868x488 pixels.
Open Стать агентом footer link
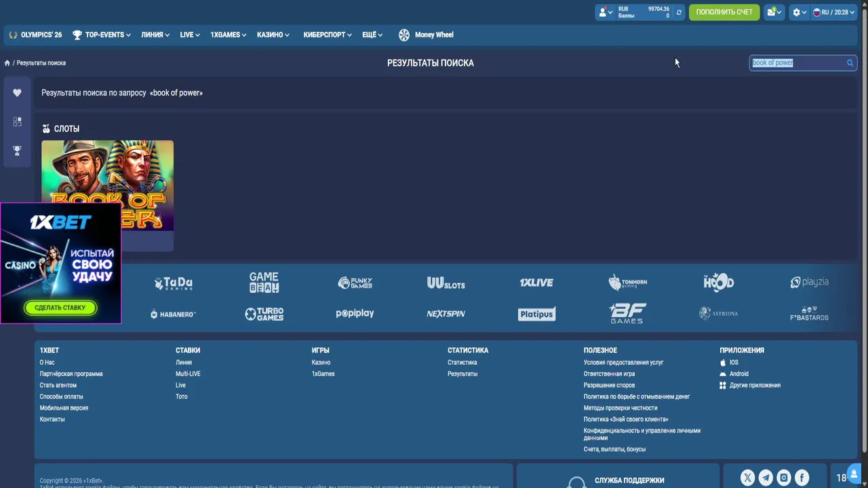click(58, 386)
